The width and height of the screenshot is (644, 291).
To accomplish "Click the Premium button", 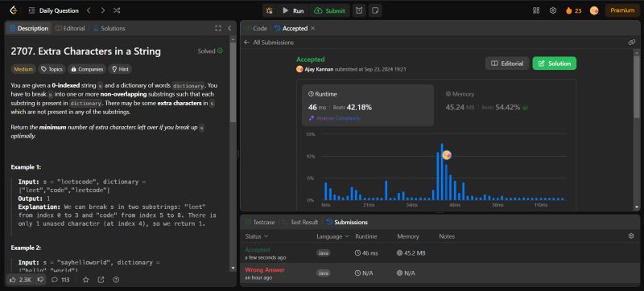I will click(622, 10).
